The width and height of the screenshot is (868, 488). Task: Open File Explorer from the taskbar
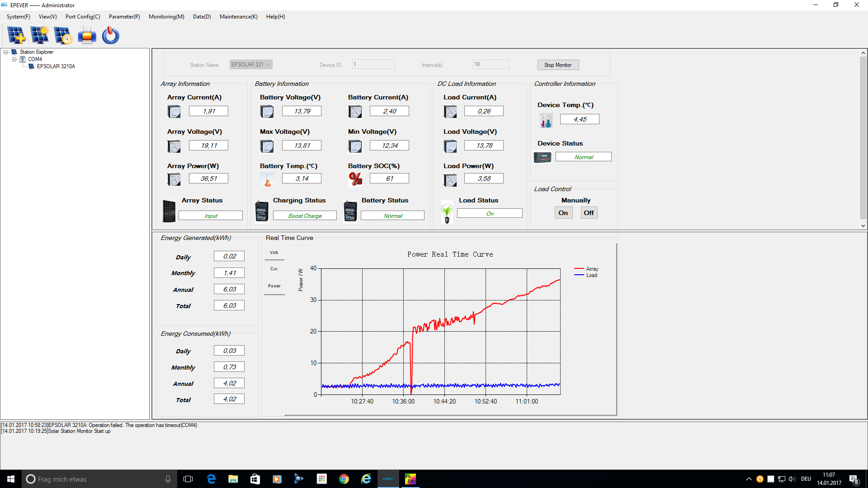click(233, 479)
